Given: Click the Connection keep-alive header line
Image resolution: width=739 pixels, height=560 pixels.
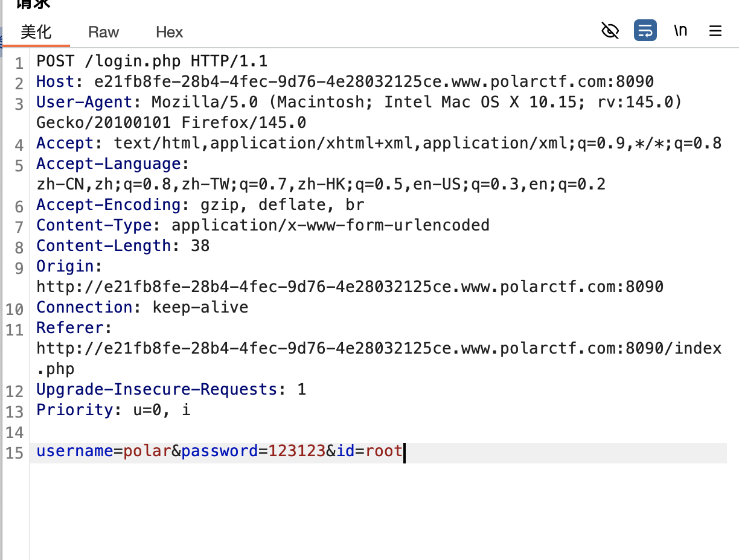Looking at the screenshot, I should (142, 308).
